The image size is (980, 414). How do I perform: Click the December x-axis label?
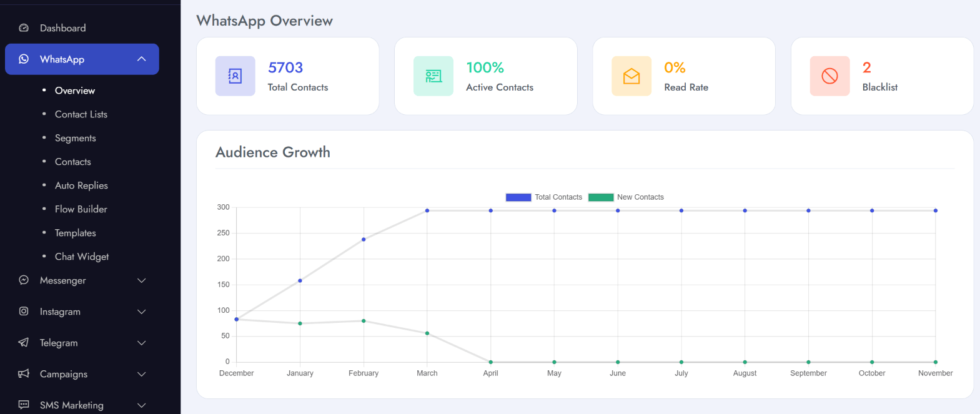[236, 373]
